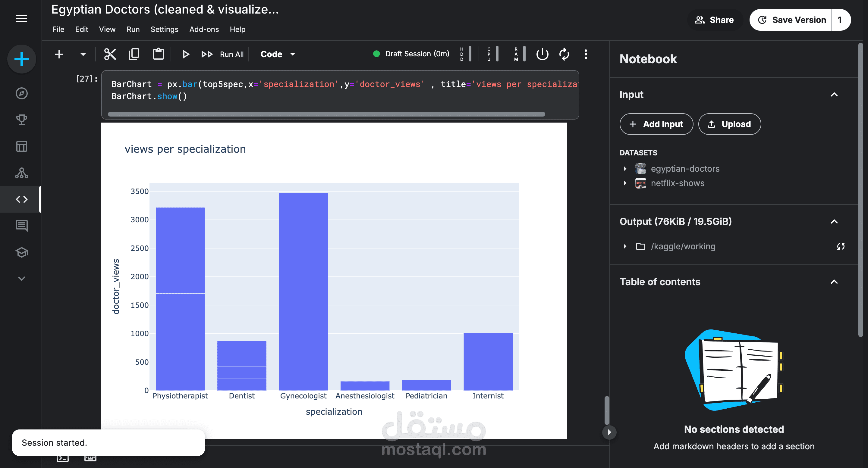The height and width of the screenshot is (468, 868).
Task: Open Datasets table icon in sidebar
Action: coord(22,146)
